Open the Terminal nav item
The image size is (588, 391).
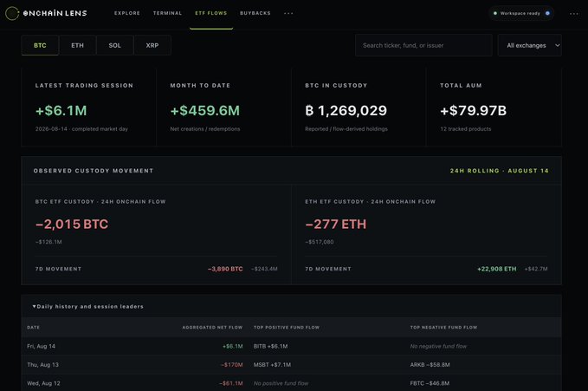(x=167, y=13)
